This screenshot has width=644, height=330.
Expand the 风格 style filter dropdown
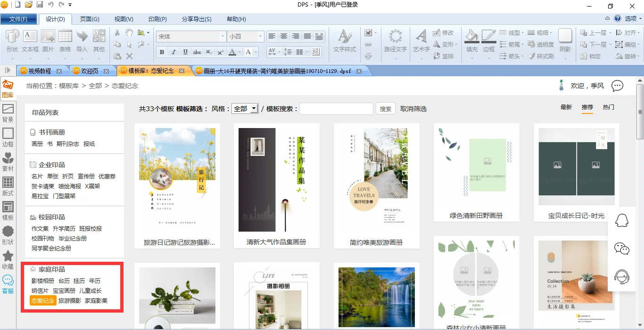(254, 109)
